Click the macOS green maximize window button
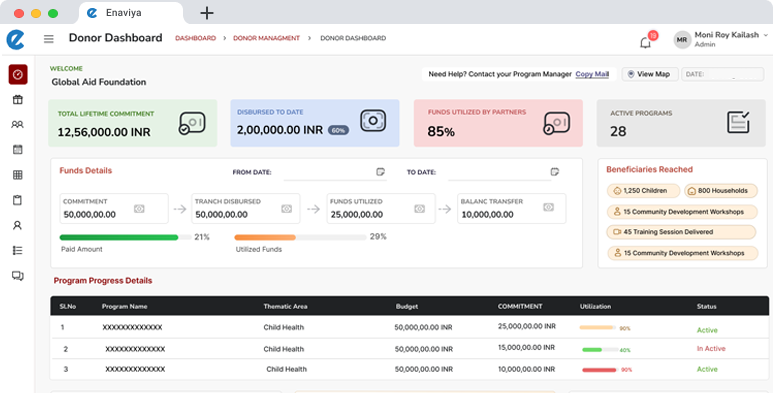This screenshot has width=773, height=393. coord(53,13)
